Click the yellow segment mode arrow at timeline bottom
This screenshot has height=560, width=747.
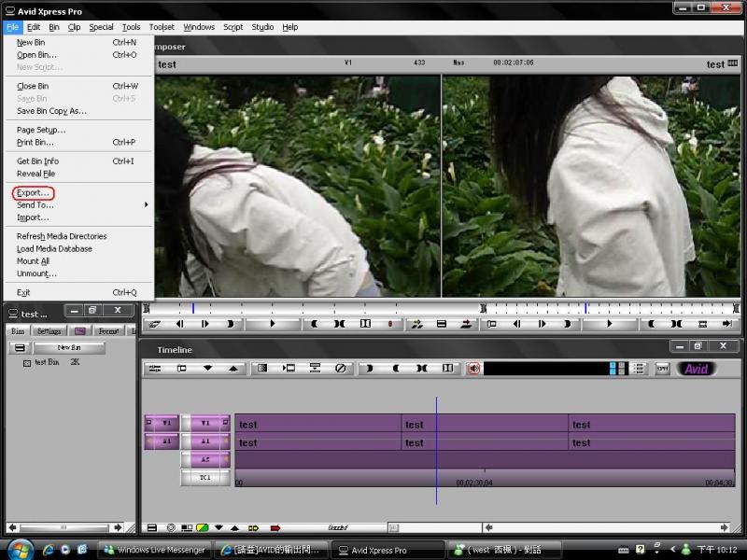[252, 528]
